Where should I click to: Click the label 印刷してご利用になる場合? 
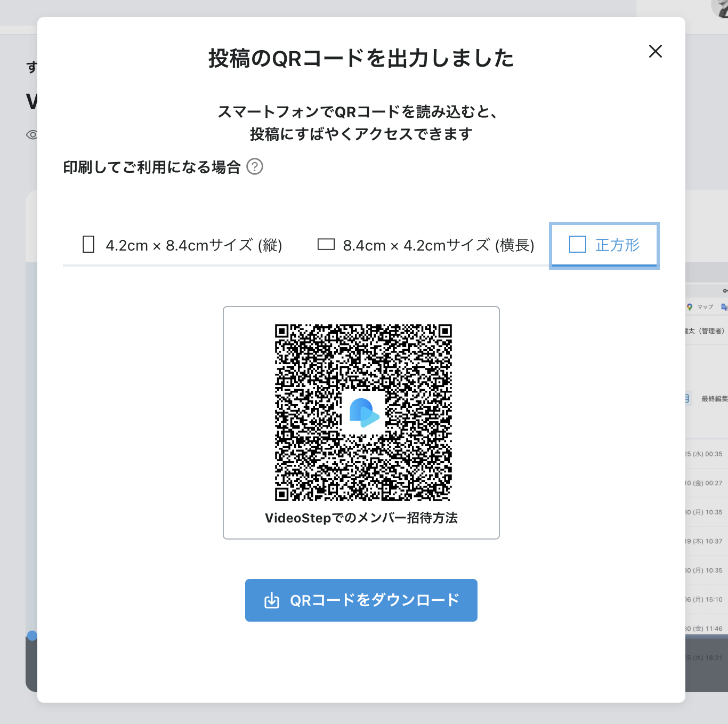[x=152, y=167]
